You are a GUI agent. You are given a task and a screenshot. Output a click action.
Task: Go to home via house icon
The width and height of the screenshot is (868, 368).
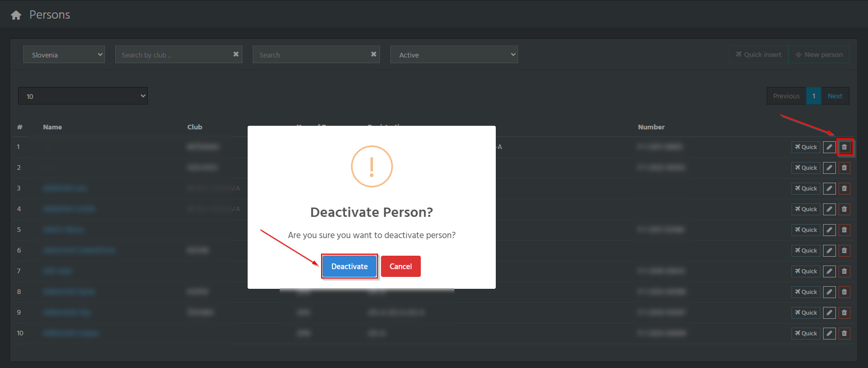click(16, 15)
